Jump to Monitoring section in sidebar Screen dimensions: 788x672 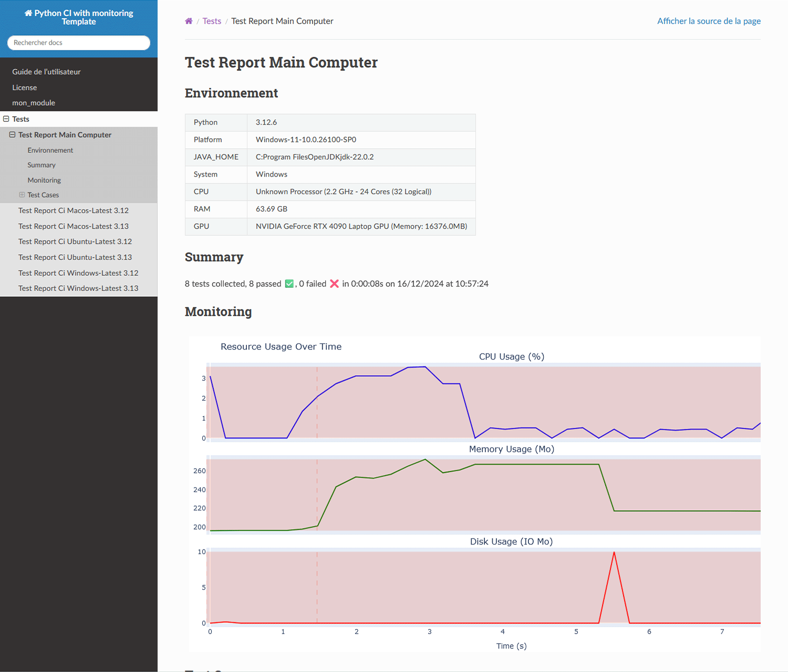tap(44, 180)
